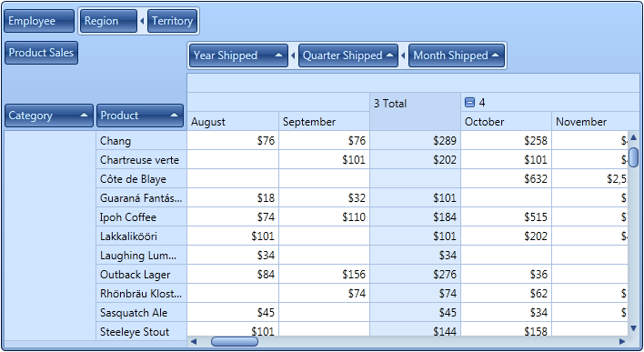
Task: Select the Ipoh Coffee row header
Action: point(141,217)
